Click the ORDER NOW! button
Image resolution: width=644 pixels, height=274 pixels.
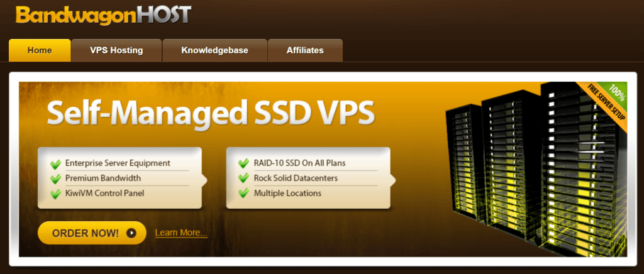point(92,233)
